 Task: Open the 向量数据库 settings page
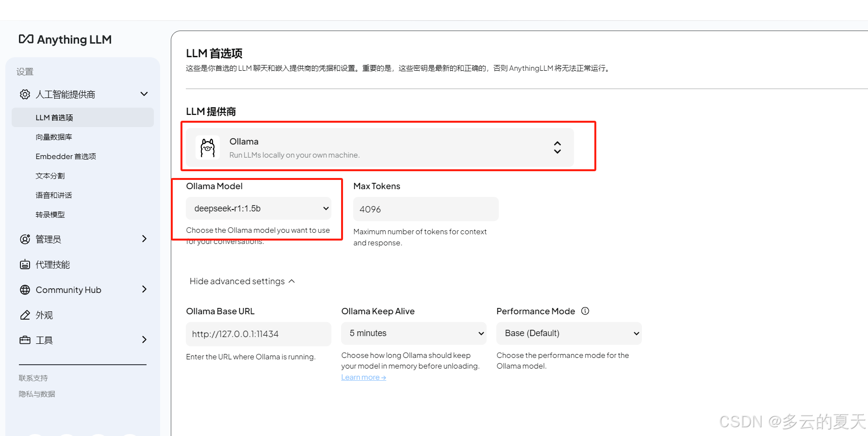54,137
